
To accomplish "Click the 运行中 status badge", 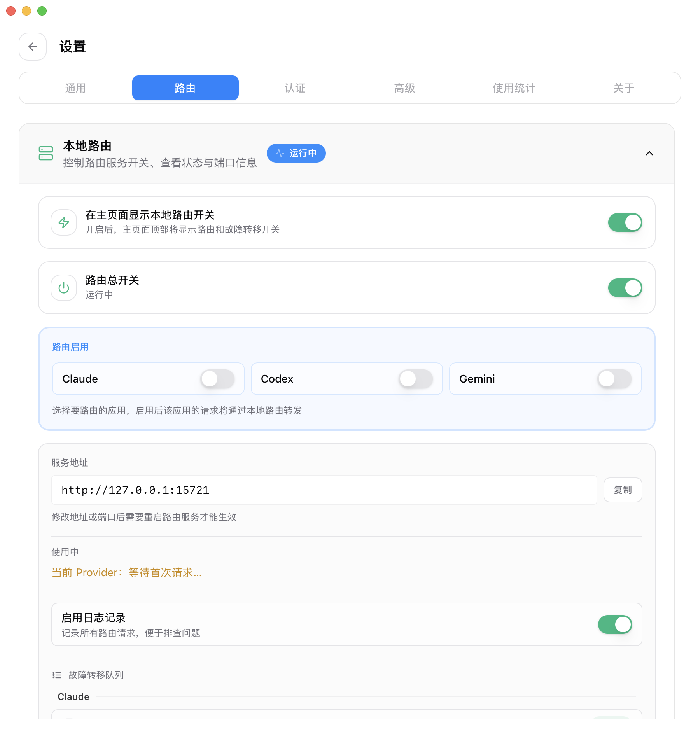I will tap(296, 153).
